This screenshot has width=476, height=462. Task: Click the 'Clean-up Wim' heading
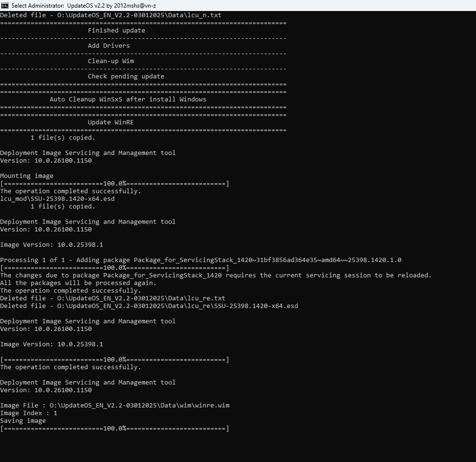pyautogui.click(x=111, y=61)
